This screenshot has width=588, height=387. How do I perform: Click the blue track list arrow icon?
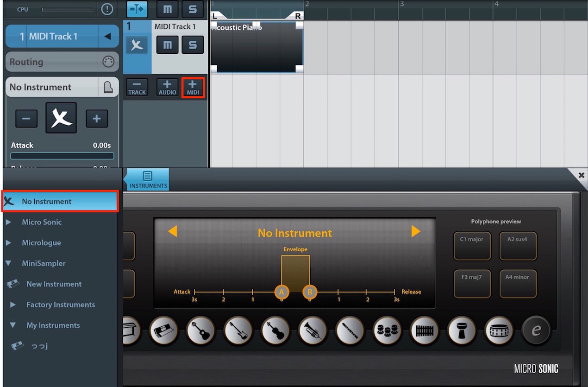[x=137, y=9]
